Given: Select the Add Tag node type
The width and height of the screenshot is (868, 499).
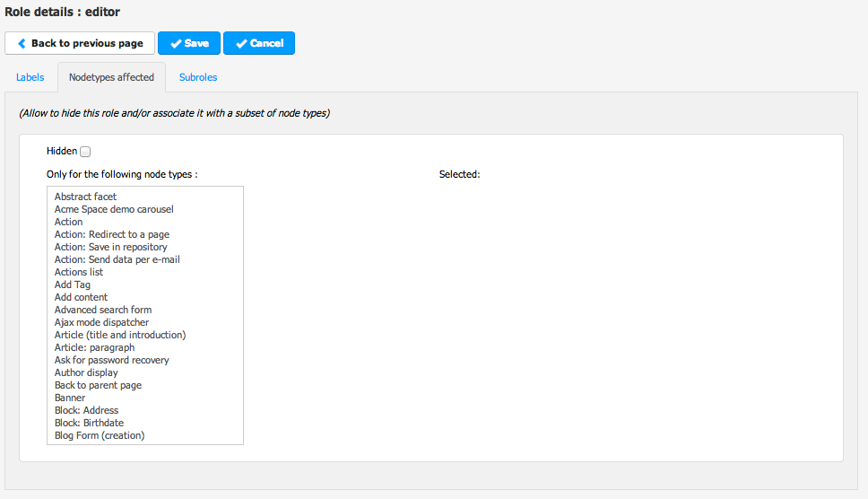Looking at the screenshot, I should [73, 285].
